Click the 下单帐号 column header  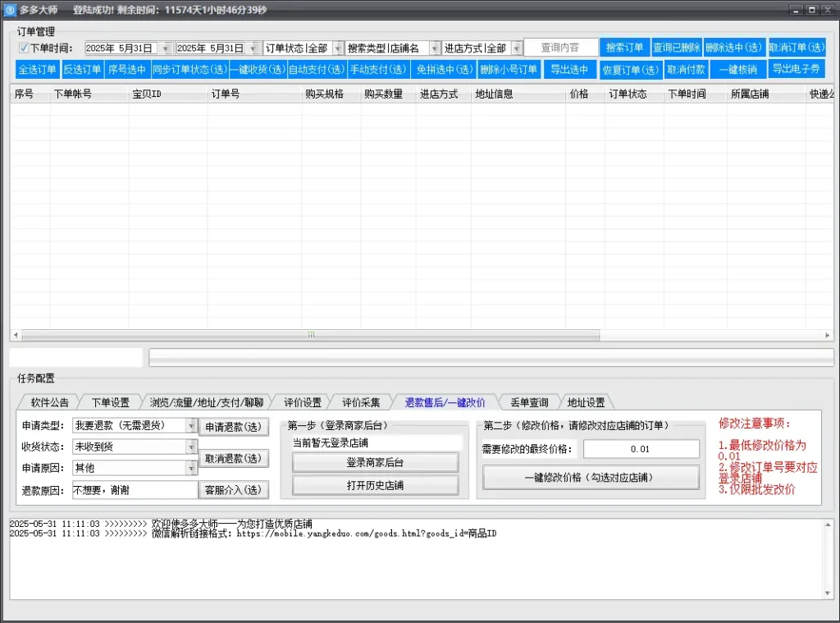click(89, 94)
